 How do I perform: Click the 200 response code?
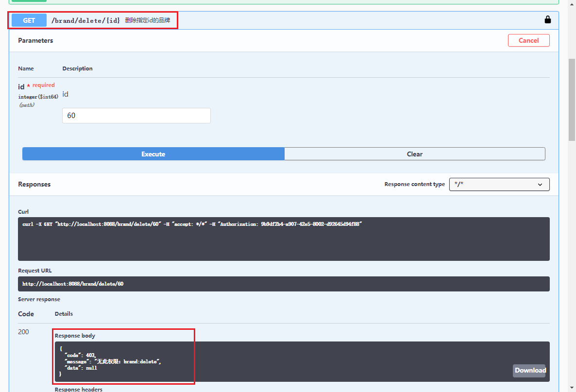point(23,332)
